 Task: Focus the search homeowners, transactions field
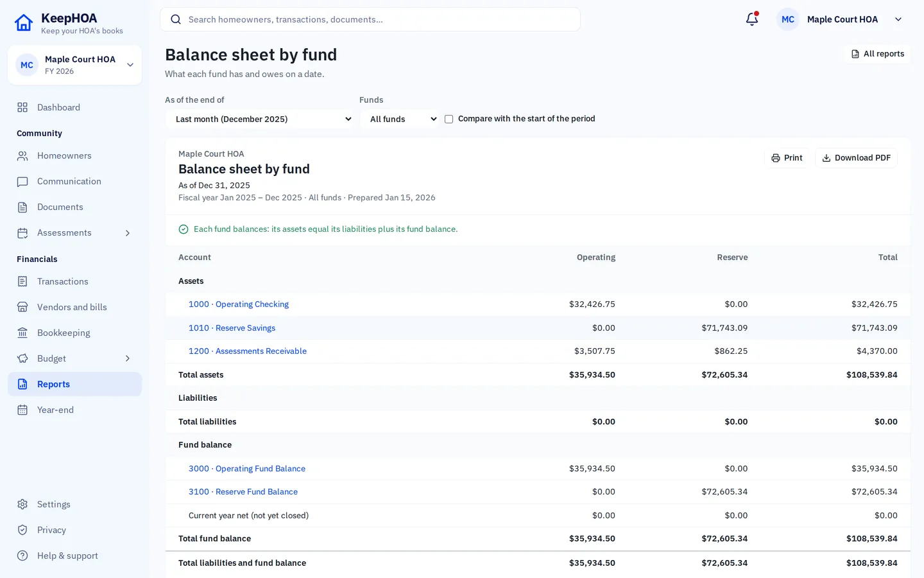click(x=370, y=19)
